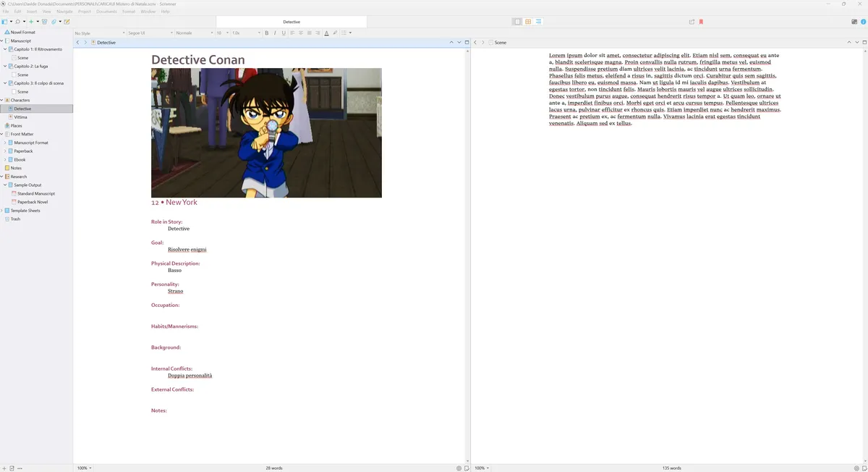Open binder footer more options ellipsis
This screenshot has width=868, height=472.
click(x=20, y=468)
